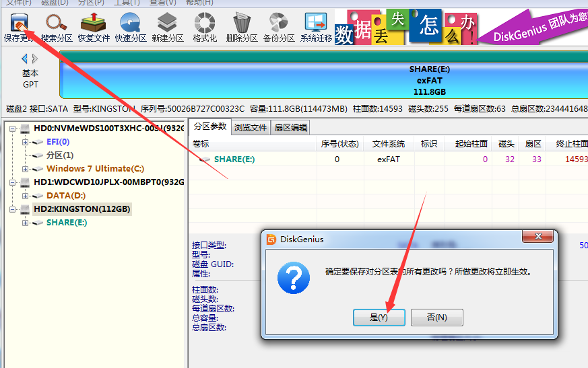Collapse the HD2 KINGSTON disk node
This screenshot has width=588, height=368.
(x=12, y=209)
